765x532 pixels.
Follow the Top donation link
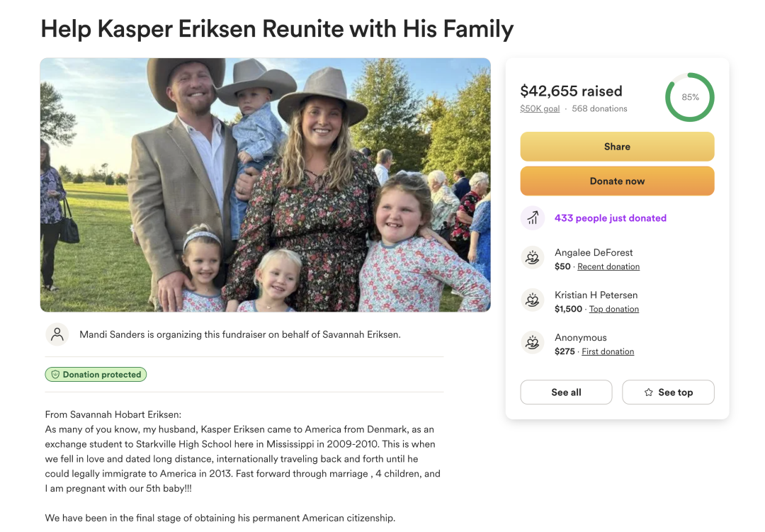click(613, 309)
